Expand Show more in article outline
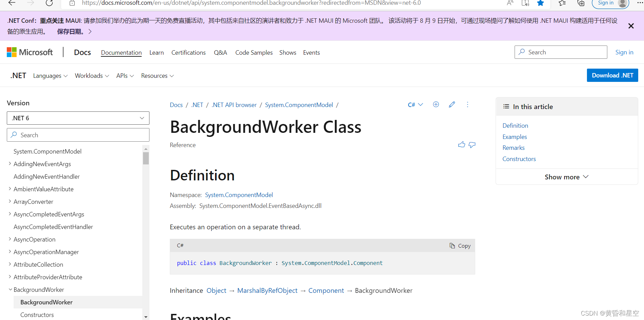The height and width of the screenshot is (320, 644). pos(567,177)
